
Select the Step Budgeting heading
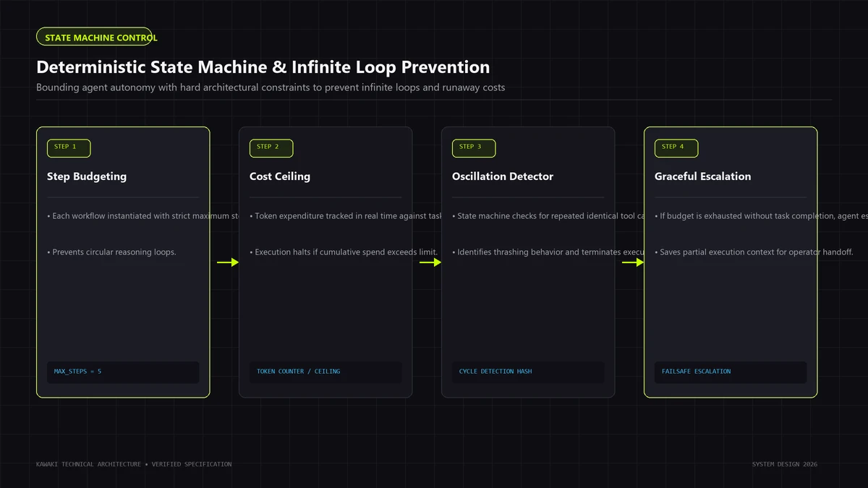pyautogui.click(x=87, y=176)
